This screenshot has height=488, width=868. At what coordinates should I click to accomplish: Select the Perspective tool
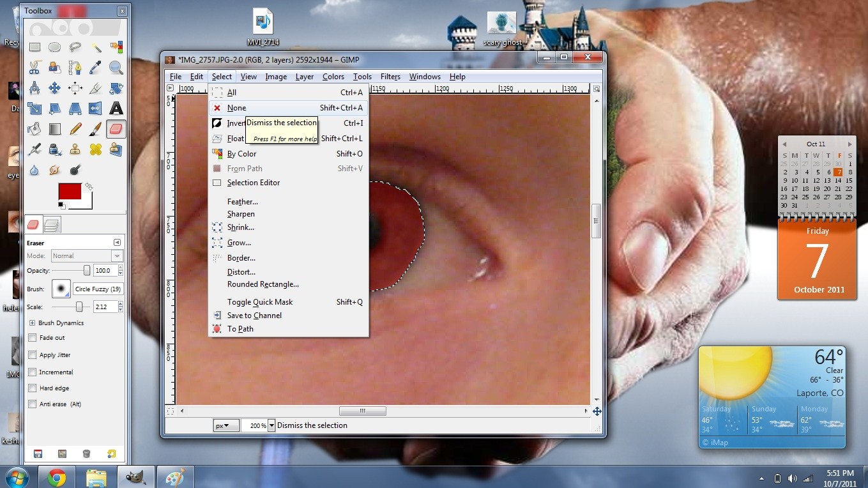tap(75, 109)
